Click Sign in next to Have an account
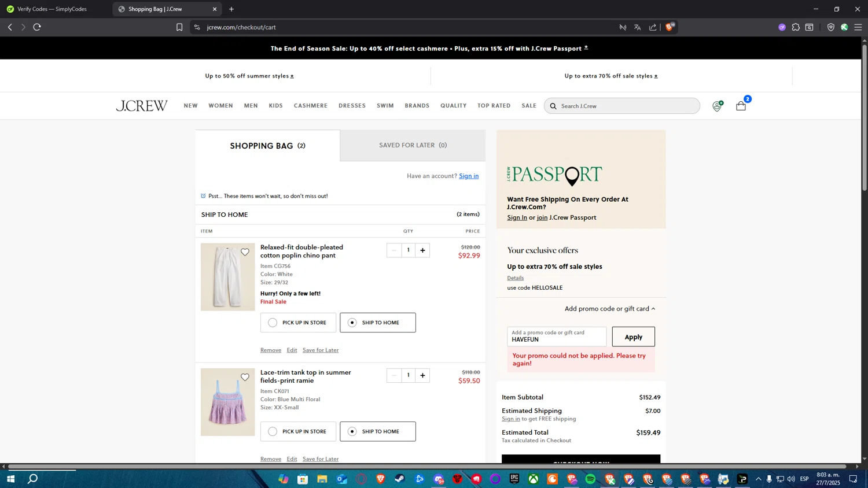The width and height of the screenshot is (868, 488). tap(469, 176)
